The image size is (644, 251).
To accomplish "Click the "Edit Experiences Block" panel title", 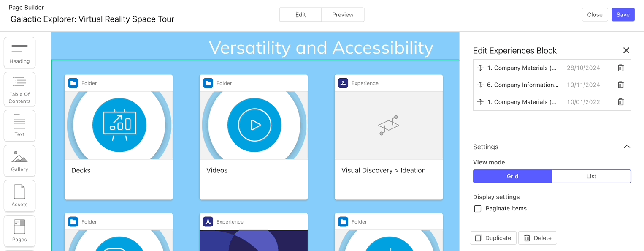I will tap(515, 51).
